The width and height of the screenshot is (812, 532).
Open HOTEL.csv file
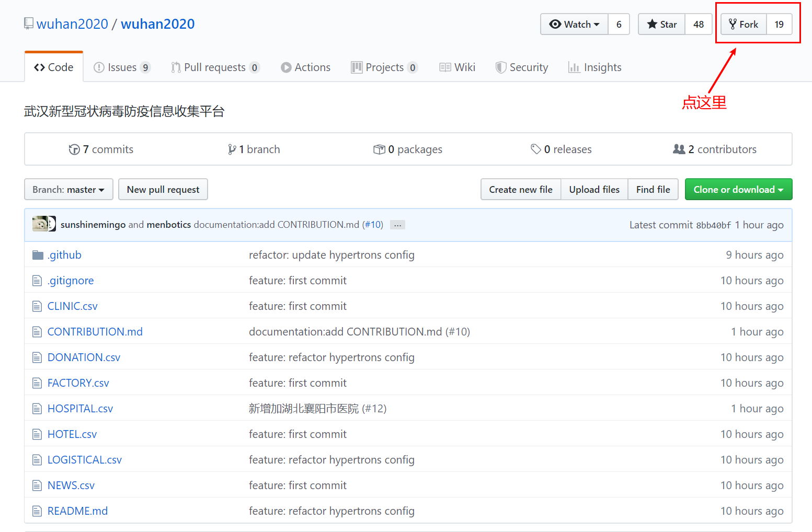point(72,434)
